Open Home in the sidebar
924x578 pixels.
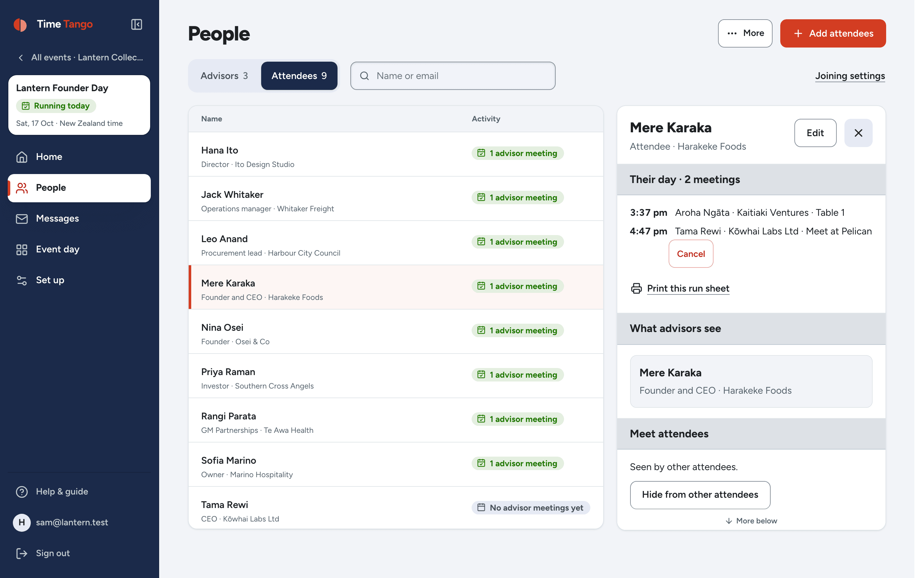(x=79, y=157)
